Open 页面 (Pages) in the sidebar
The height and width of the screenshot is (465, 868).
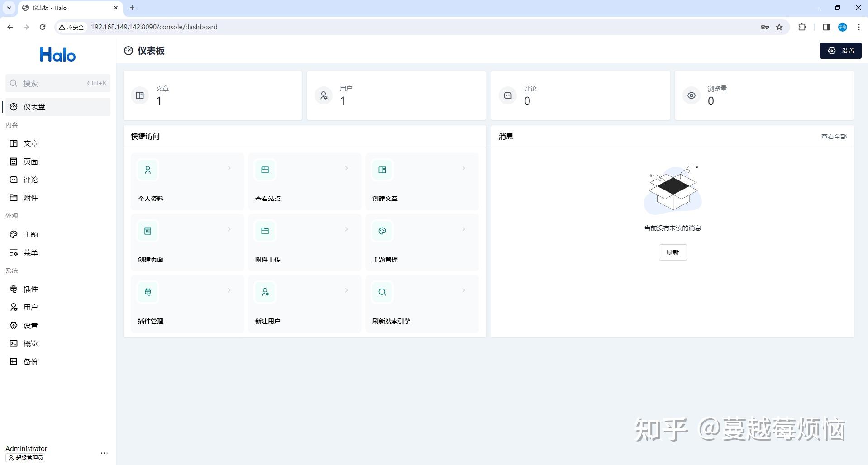coord(31,161)
